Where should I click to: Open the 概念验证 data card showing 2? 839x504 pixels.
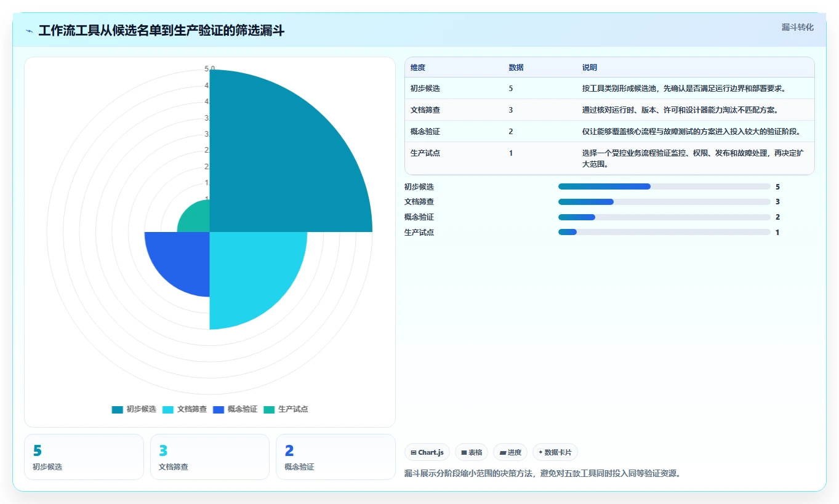(x=335, y=457)
